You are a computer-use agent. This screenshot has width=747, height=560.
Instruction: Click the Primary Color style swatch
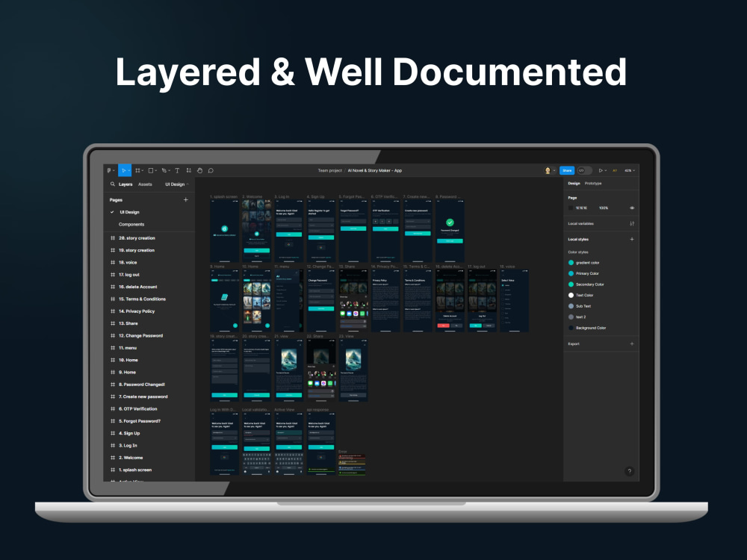pyautogui.click(x=571, y=274)
